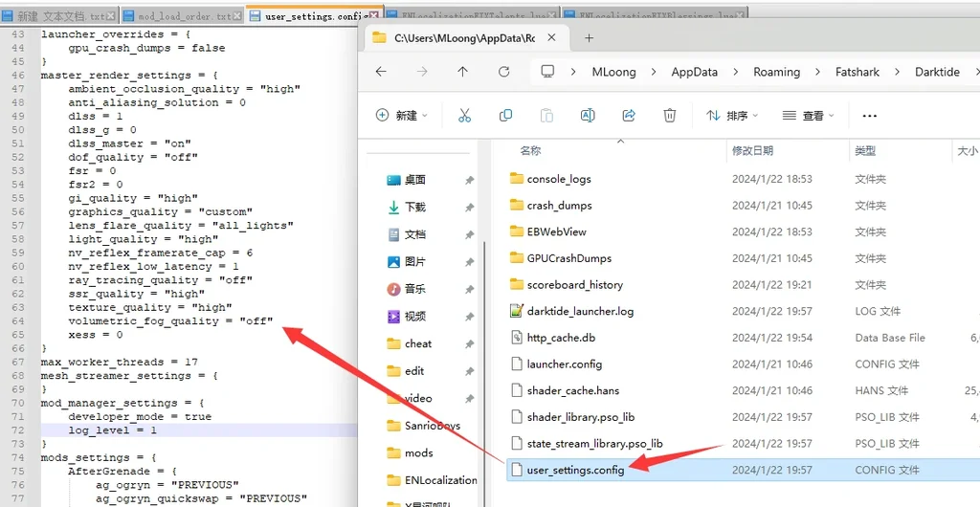Open the 新建 dropdown menu
Screen dimensions: 980x507
[402, 115]
